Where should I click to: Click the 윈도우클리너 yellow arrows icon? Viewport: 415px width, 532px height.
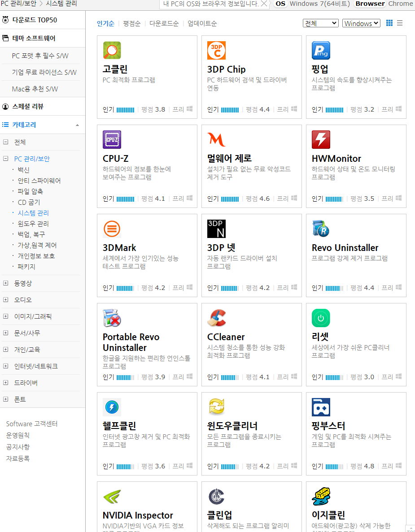[x=216, y=407]
